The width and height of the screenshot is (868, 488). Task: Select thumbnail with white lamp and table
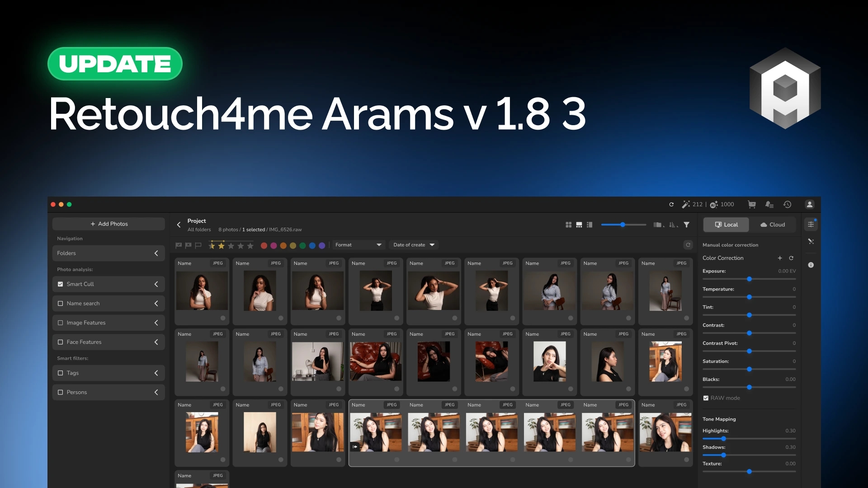click(x=317, y=361)
